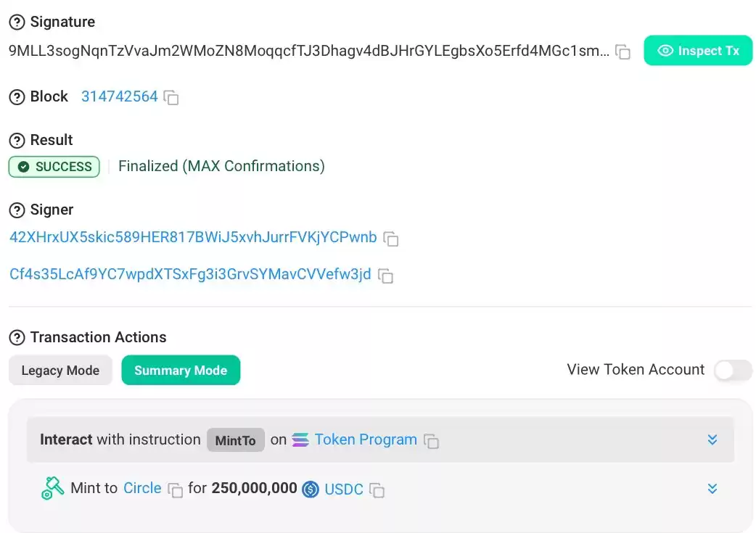Open the Token Program link
Screen dimensions: 756x533
366,439
